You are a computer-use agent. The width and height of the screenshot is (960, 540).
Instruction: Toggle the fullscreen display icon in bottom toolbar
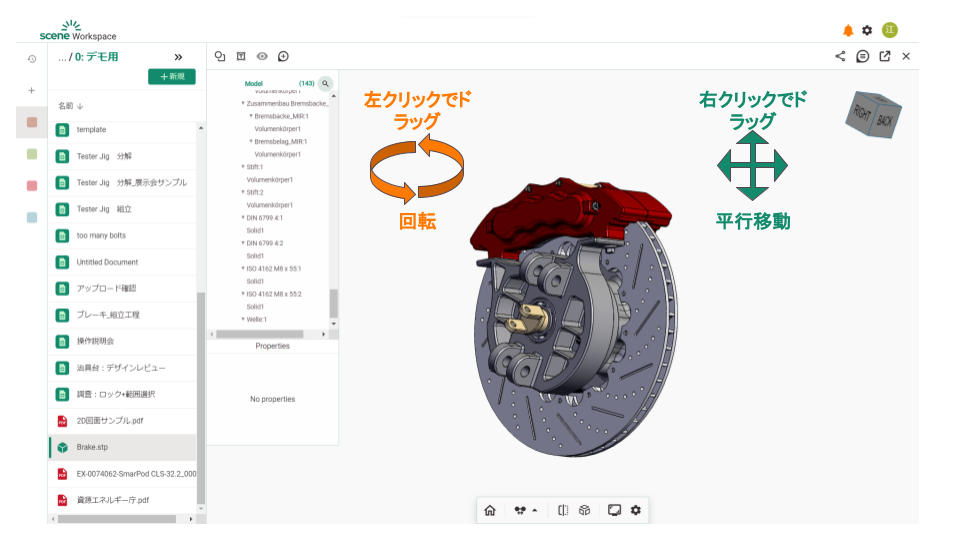[x=614, y=510]
